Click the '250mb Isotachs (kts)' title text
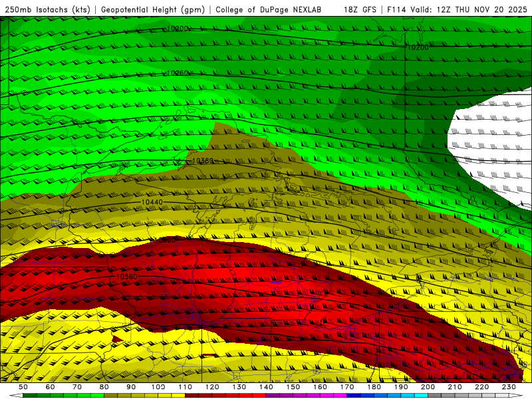Viewport: 532px width, 399px height. pos(47,10)
